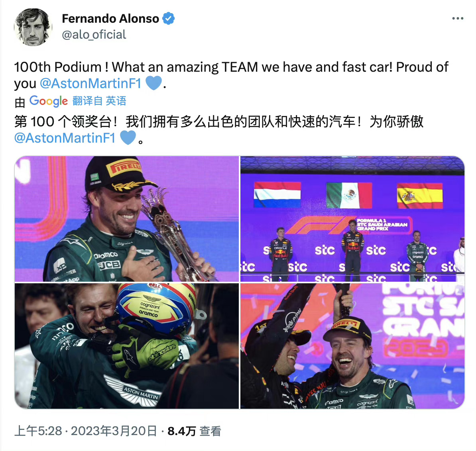This screenshot has height=451, width=476.
Task: Click the Google logo in translation line
Action: coord(49,101)
